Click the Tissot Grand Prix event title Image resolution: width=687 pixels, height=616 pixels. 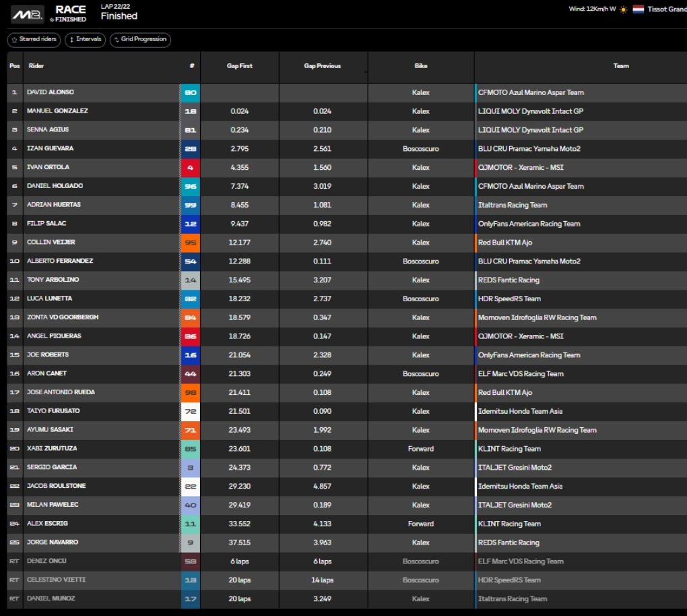[667, 9]
